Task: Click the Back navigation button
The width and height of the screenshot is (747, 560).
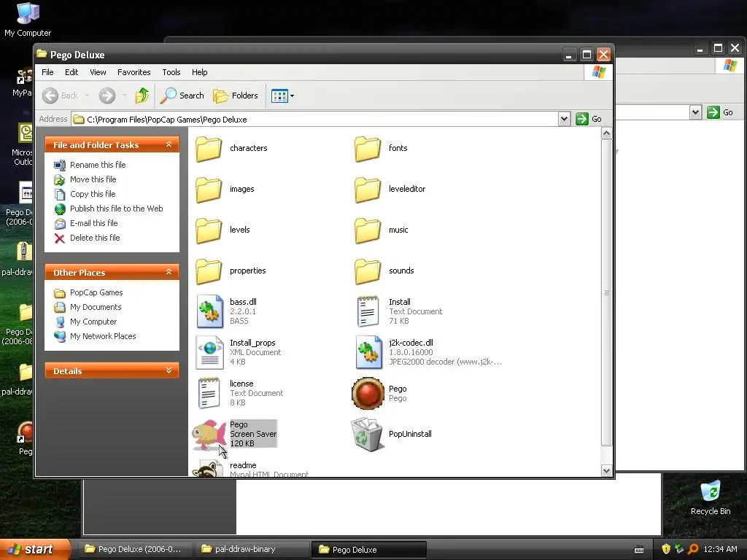Action: click(60, 96)
